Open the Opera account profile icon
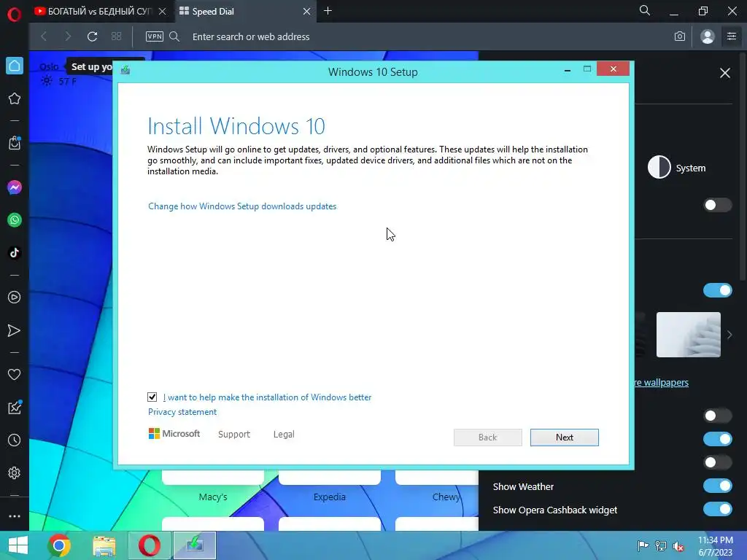747x560 pixels. 708,36
